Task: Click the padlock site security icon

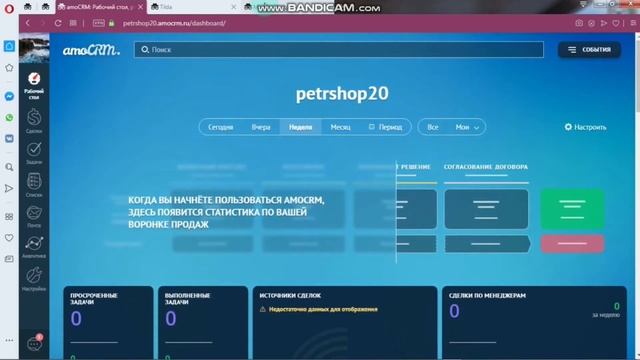Action: (111, 23)
